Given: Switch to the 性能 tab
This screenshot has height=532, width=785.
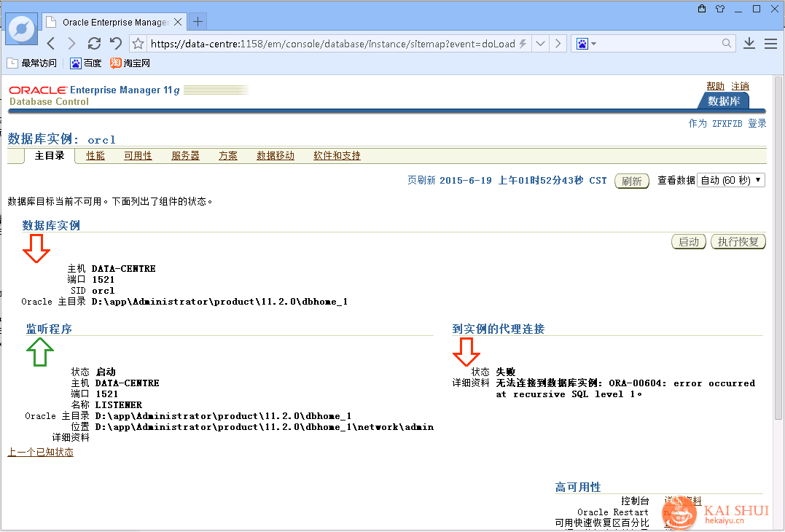Looking at the screenshot, I should [x=95, y=156].
